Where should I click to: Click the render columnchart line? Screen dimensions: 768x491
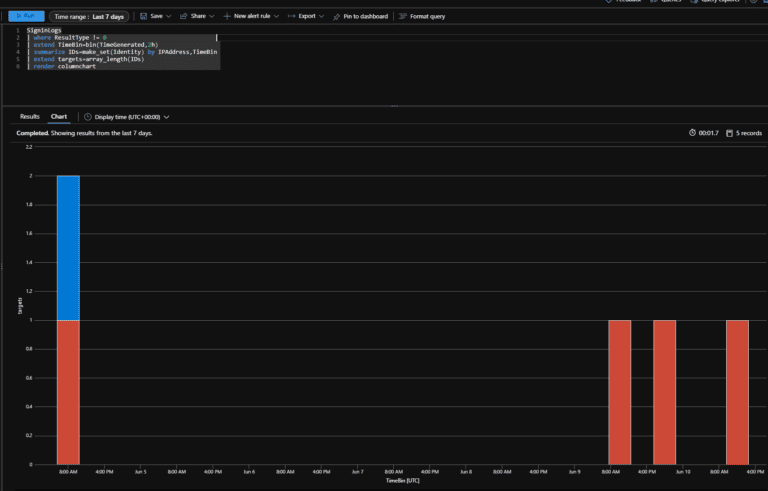click(x=62, y=66)
